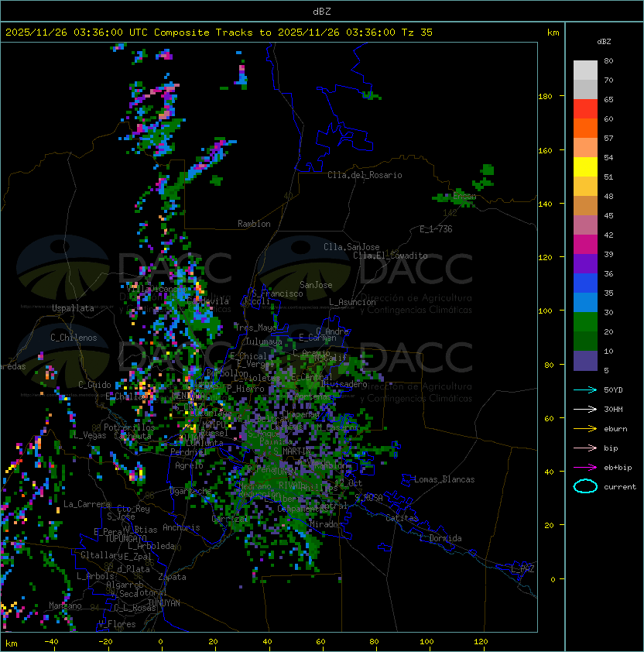Select the purple 36-39 dBZ color band
The image size is (644, 652).
[x=585, y=264]
